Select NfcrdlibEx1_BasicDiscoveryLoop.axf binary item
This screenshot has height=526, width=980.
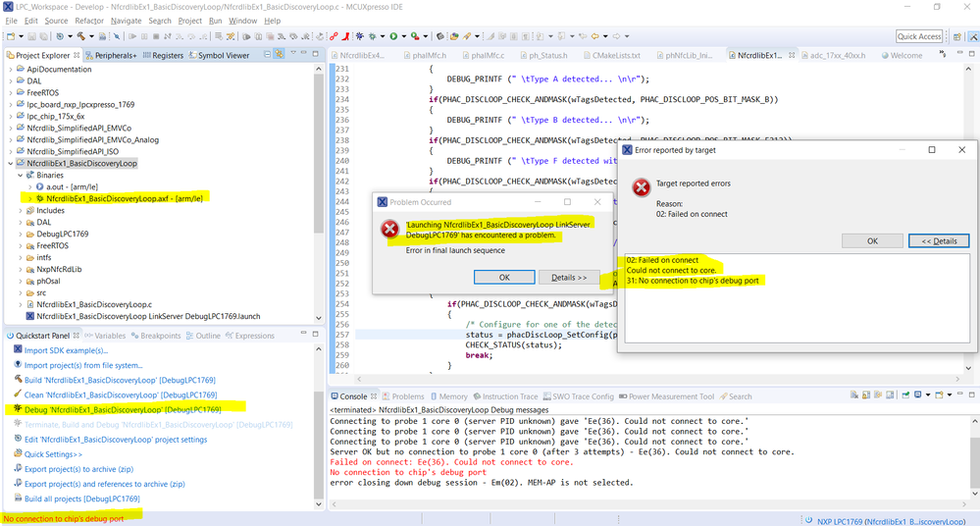tap(124, 198)
